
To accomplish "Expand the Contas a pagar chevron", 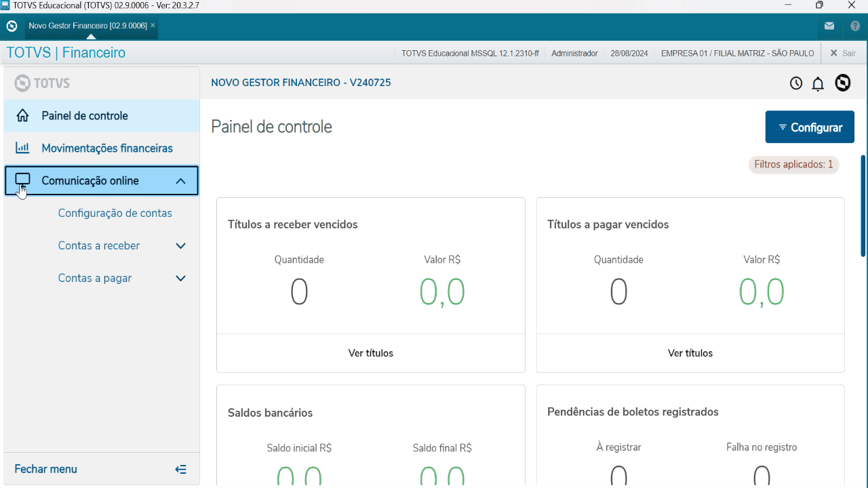I will tap(180, 279).
